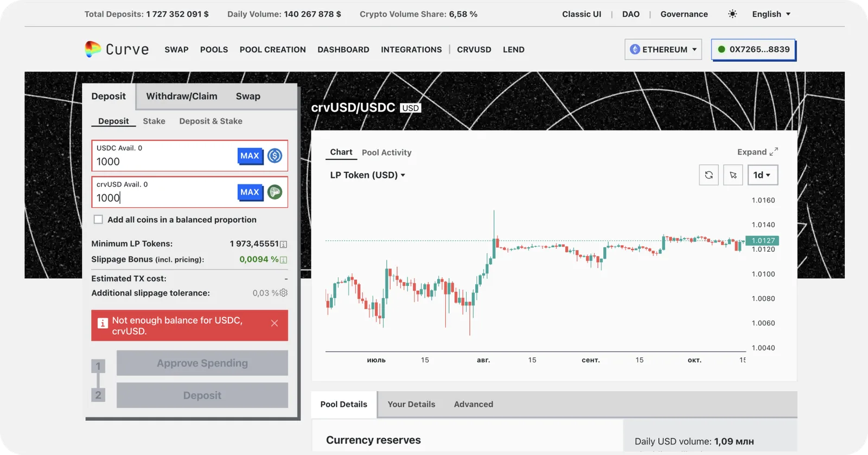The image size is (868, 455).
Task: Select the Deposit & Stake sub-tab
Action: tap(211, 121)
